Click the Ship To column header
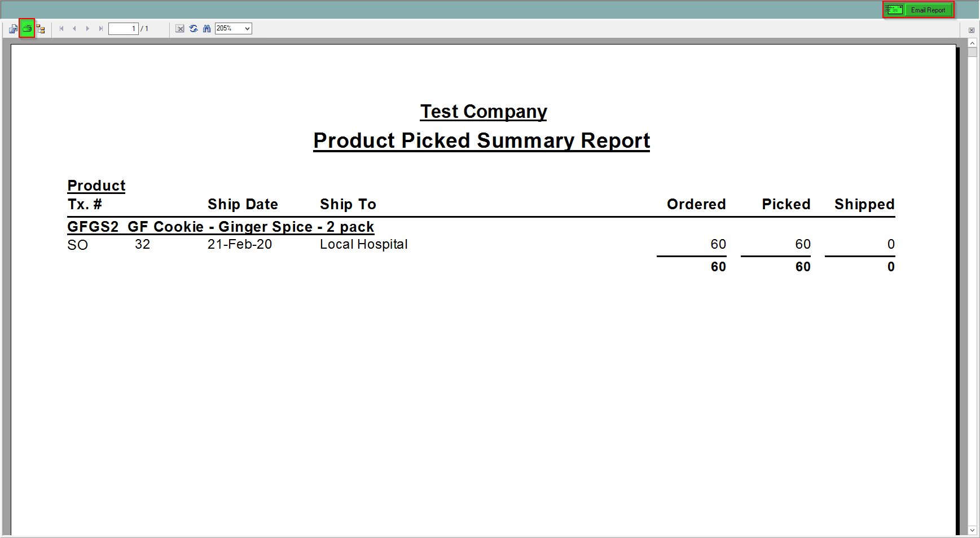 (348, 204)
